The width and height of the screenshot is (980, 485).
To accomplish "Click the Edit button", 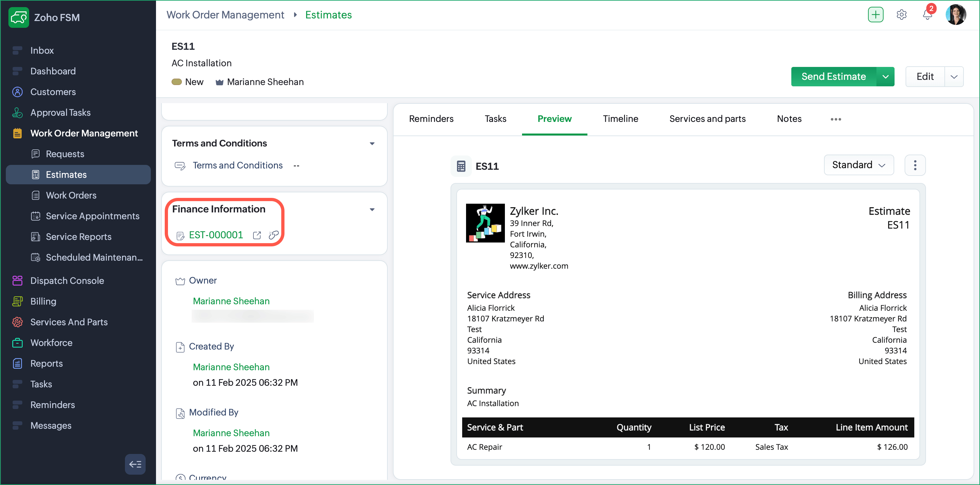I will tap(925, 76).
